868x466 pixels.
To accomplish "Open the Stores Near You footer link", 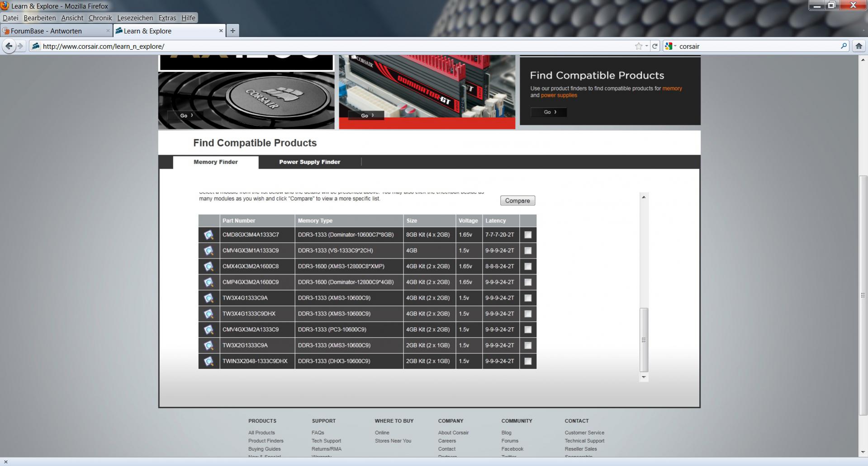I will (393, 441).
